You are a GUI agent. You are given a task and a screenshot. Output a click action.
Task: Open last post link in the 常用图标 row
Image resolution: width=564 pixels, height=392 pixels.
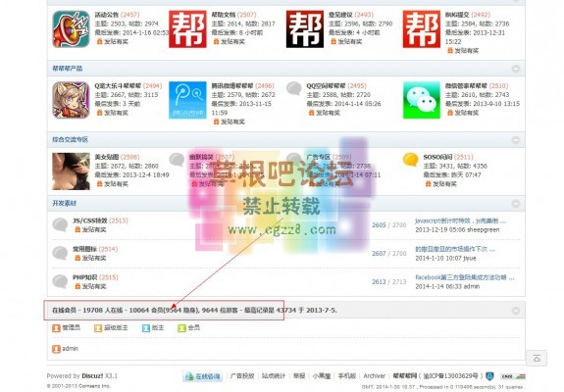tap(455, 249)
